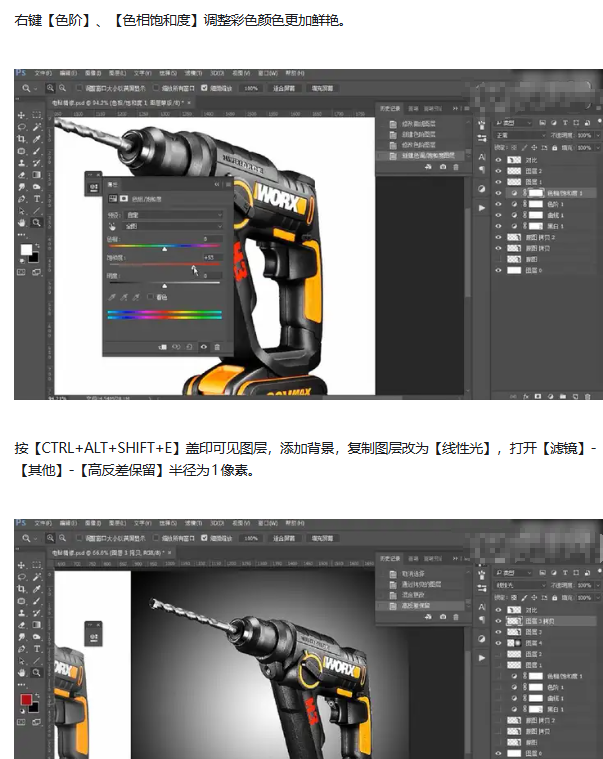Screen dimensions: 603x759
Task: Click the trash icon in the Hue/Saturation properties panel
Action: coord(217,347)
